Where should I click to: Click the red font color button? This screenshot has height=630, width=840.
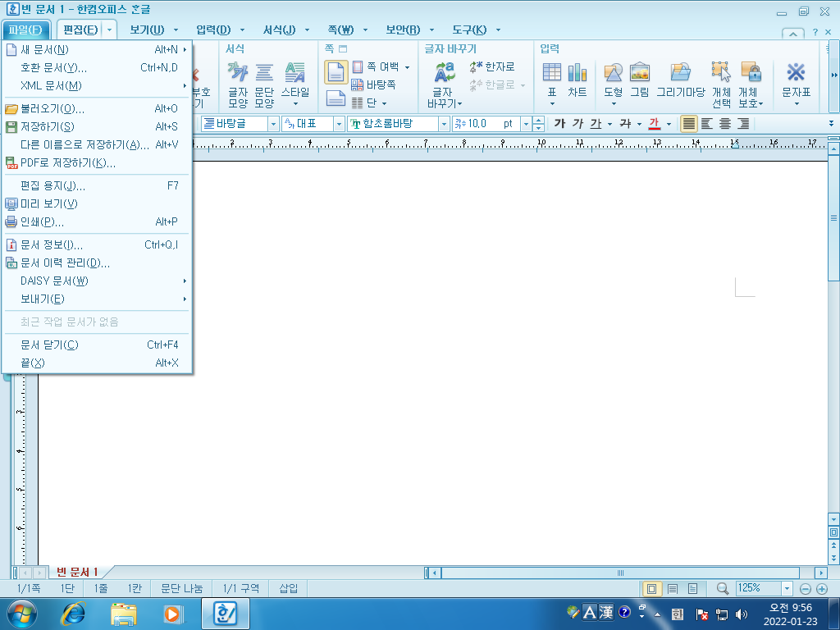point(654,124)
